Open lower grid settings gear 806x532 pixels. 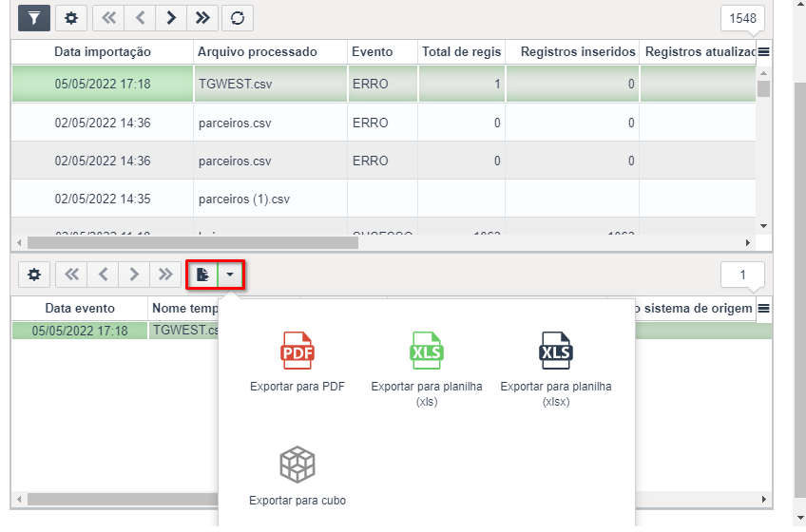pos(34,275)
